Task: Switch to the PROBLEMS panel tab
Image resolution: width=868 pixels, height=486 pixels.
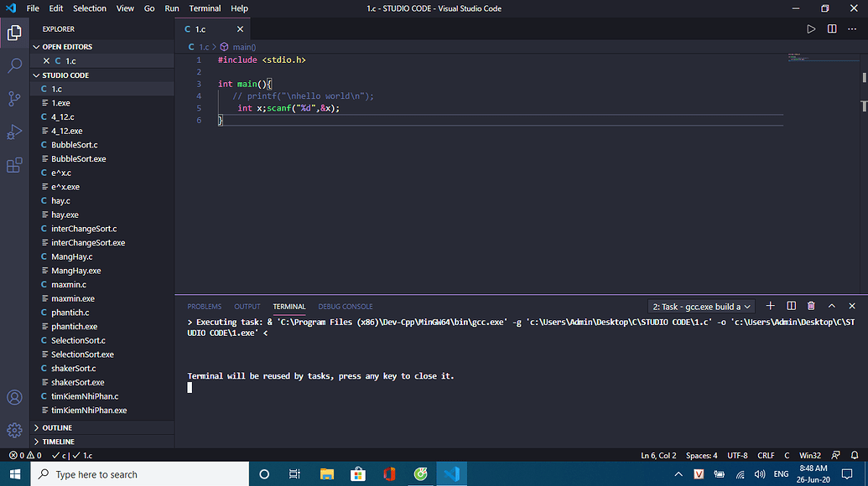Action: (205, 307)
